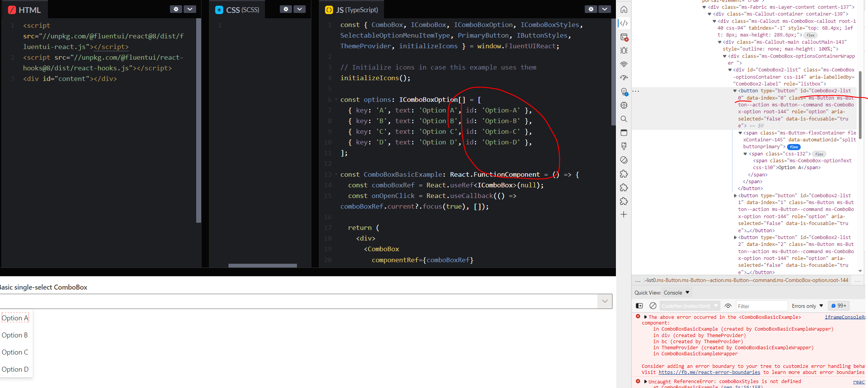This screenshot has height=388, width=868.
Task: Open the Sources bug icon in DevTools
Action: coord(624,51)
